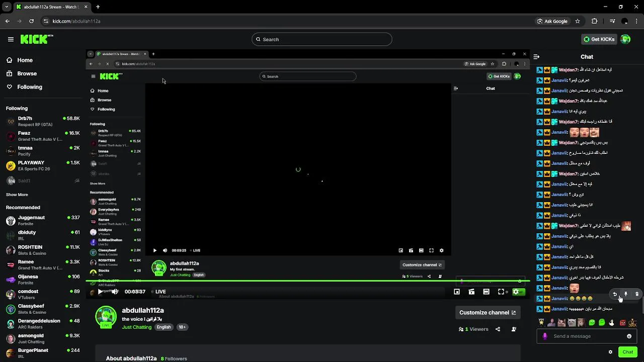Open Following in outer sidebar
This screenshot has width=644, height=362.
pyautogui.click(x=24, y=87)
